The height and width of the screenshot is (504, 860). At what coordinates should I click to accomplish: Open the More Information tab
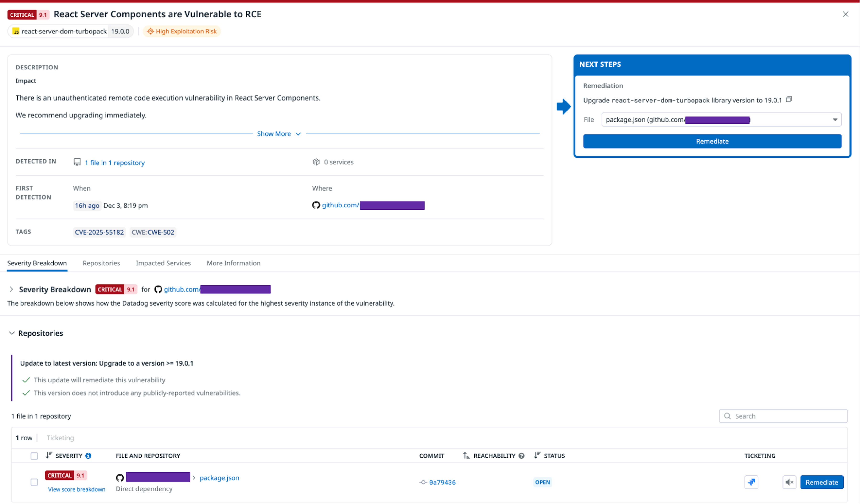(x=233, y=263)
